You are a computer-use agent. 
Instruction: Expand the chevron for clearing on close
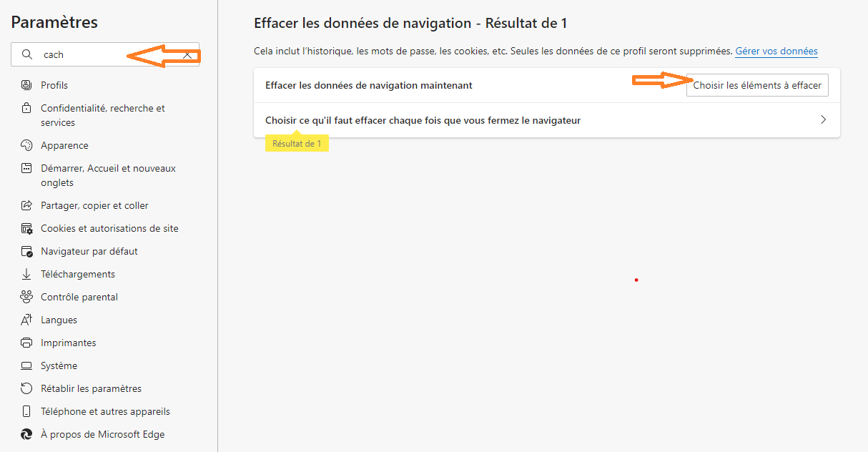click(823, 120)
